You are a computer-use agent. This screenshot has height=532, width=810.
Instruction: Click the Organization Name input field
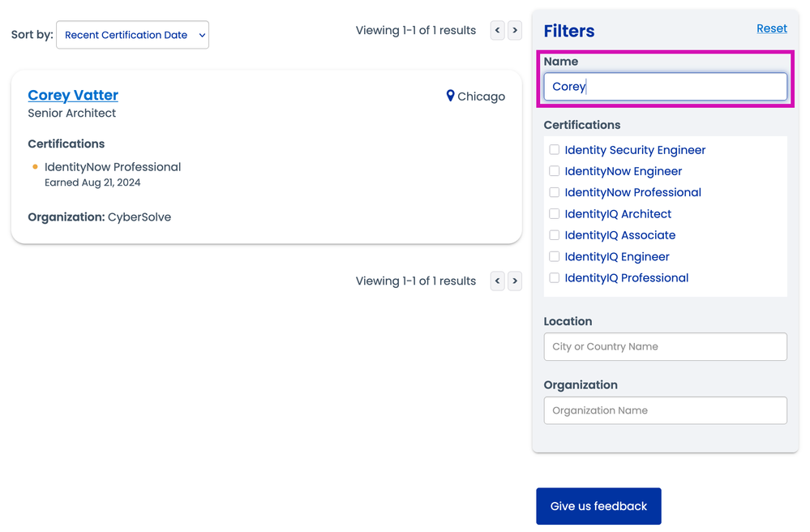(x=665, y=410)
